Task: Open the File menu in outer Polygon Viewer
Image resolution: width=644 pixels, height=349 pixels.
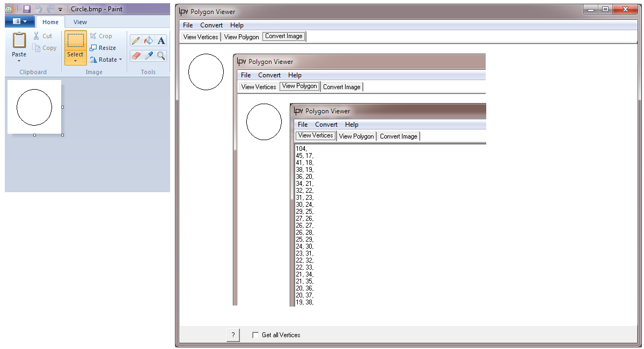Action: [x=188, y=25]
